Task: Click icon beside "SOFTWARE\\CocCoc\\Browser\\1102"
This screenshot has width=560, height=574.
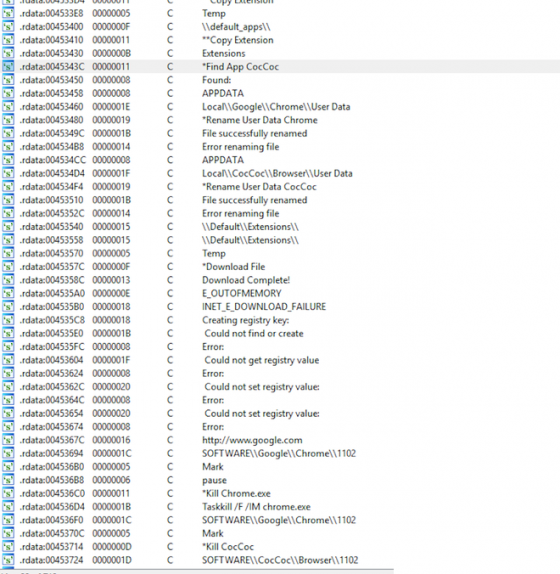Action: pyautogui.click(x=8, y=560)
